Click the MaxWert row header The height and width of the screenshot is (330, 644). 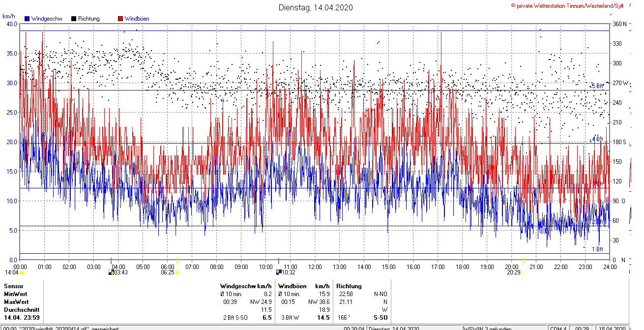tap(17, 301)
